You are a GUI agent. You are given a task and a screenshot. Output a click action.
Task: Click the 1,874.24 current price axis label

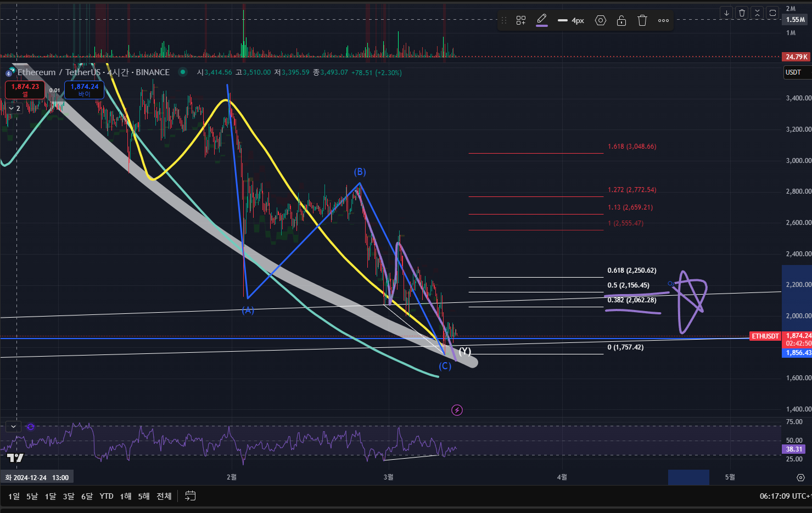pos(798,336)
